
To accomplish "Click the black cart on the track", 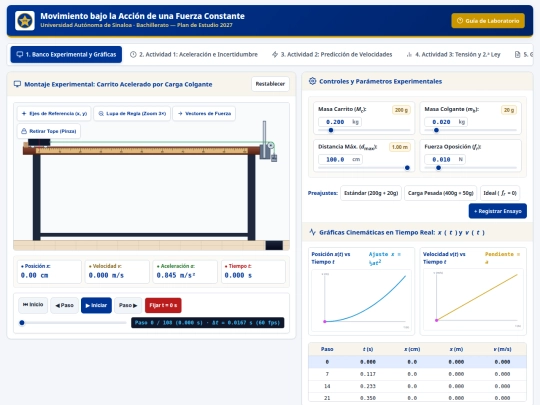I will pyautogui.click(x=39, y=143).
